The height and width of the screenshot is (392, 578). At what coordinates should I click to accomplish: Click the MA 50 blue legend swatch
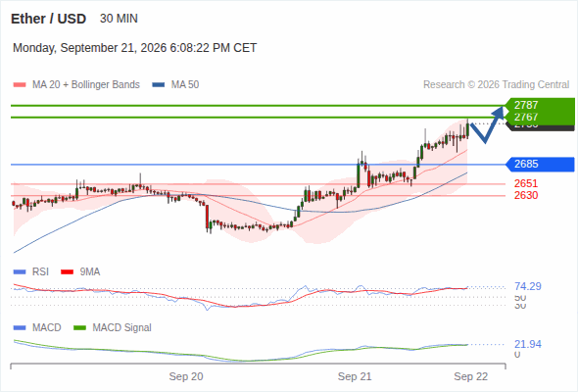click(x=159, y=85)
